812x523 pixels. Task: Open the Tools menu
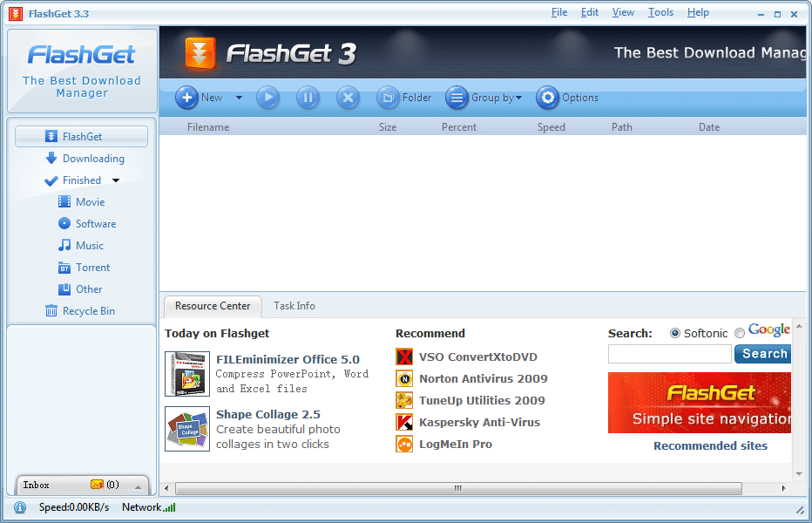[660, 12]
